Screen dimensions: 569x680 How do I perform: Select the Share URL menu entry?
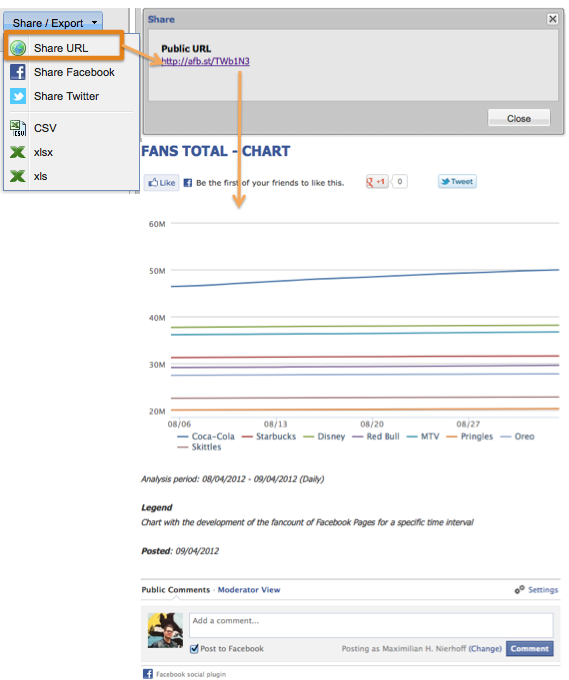64,46
